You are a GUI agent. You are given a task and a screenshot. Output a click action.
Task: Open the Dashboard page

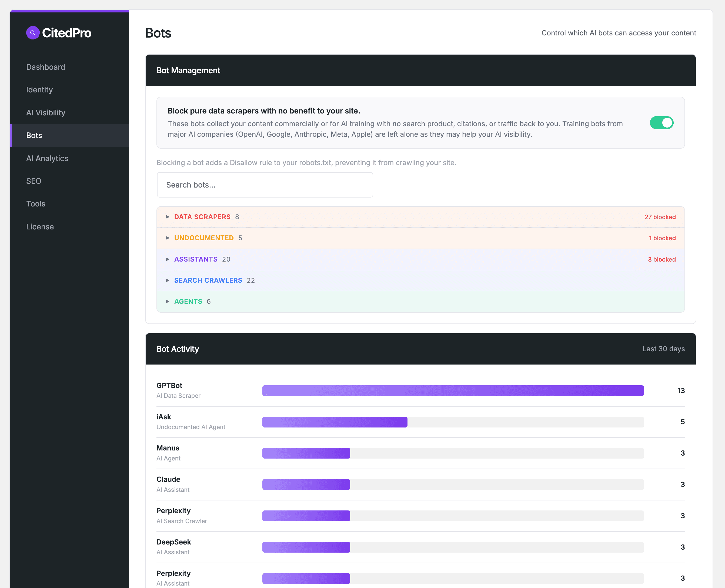[x=45, y=67]
